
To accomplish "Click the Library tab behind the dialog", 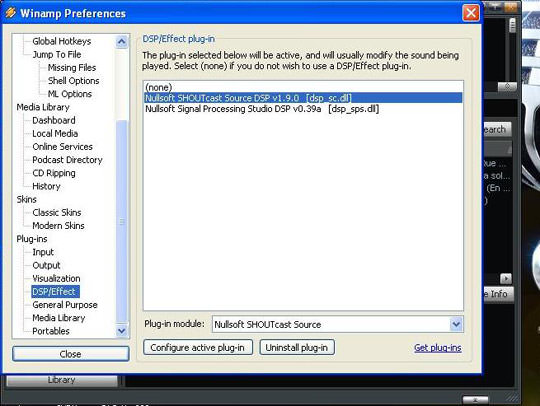I will (62, 380).
